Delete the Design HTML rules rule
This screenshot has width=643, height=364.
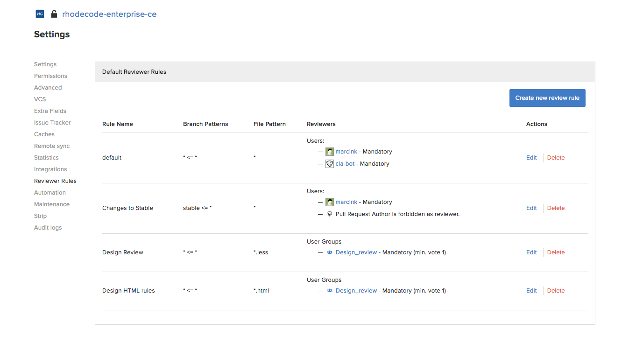point(556,291)
